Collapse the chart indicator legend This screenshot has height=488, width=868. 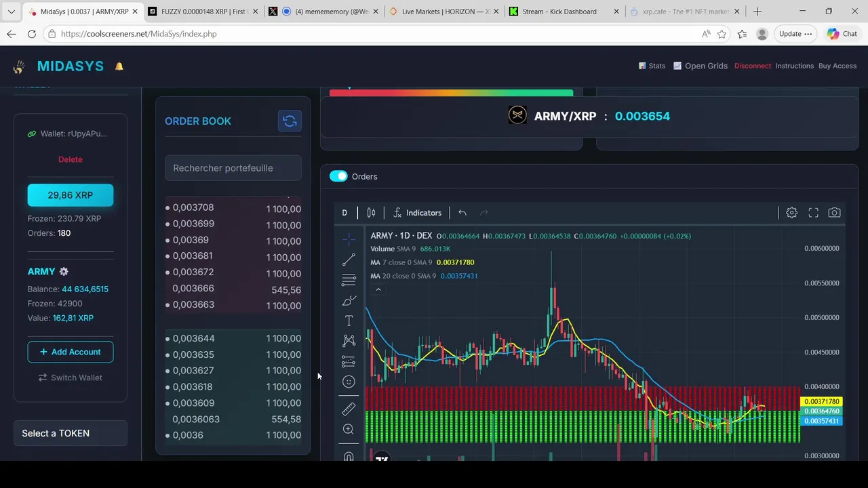[x=378, y=289]
